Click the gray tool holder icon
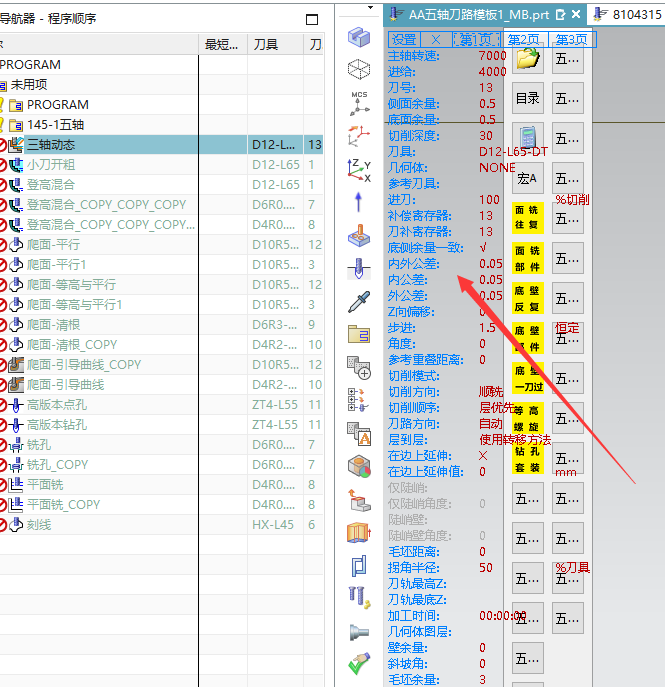Image resolution: width=665 pixels, height=687 pixels. (359, 632)
